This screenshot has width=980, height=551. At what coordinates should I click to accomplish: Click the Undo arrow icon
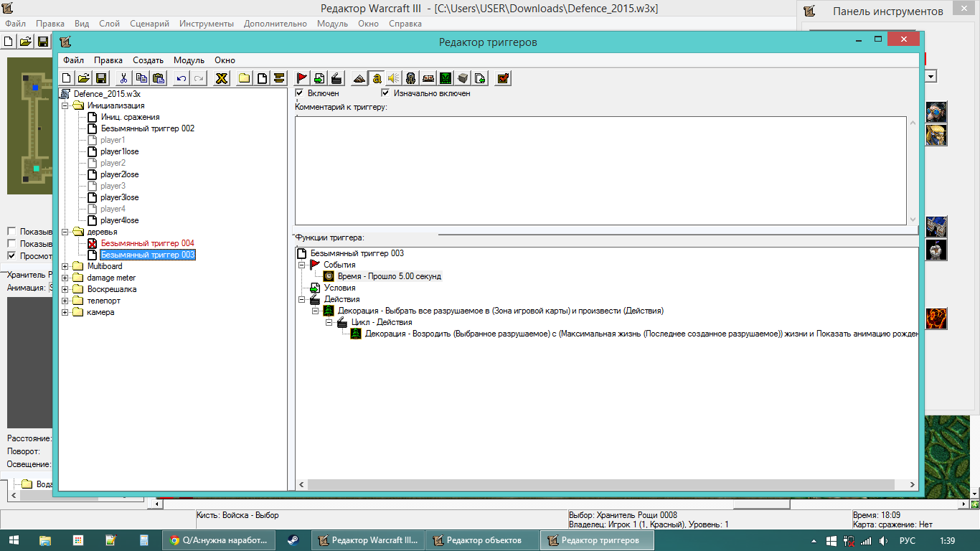(182, 78)
